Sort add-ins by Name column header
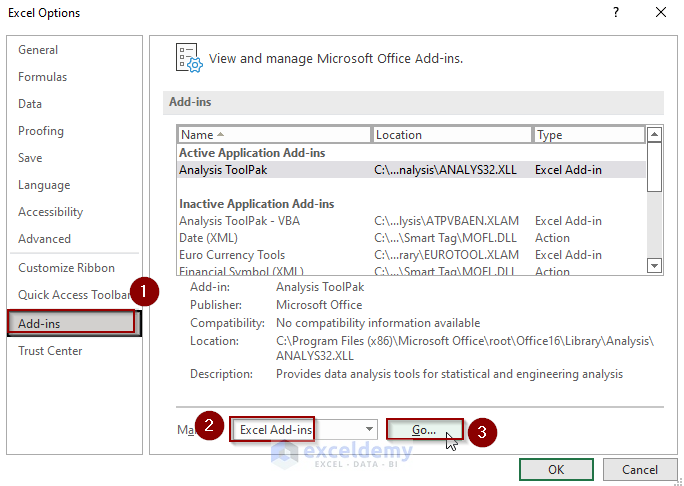 tap(274, 135)
